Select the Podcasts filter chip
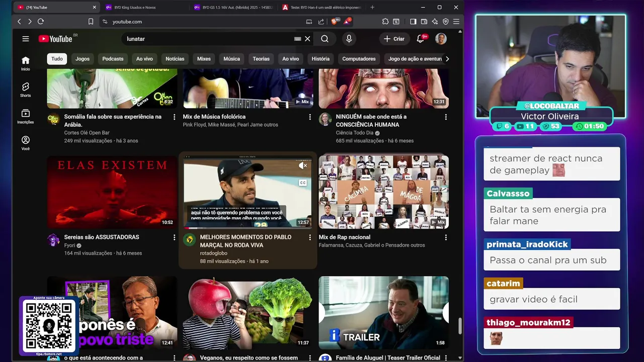 pos(113,59)
